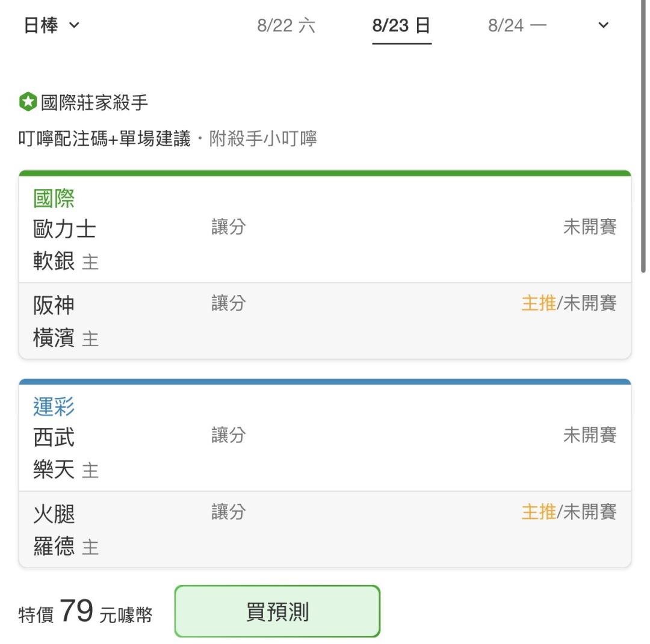
Task: Click the 附殺手小叮嚀 text
Action: click(x=263, y=138)
